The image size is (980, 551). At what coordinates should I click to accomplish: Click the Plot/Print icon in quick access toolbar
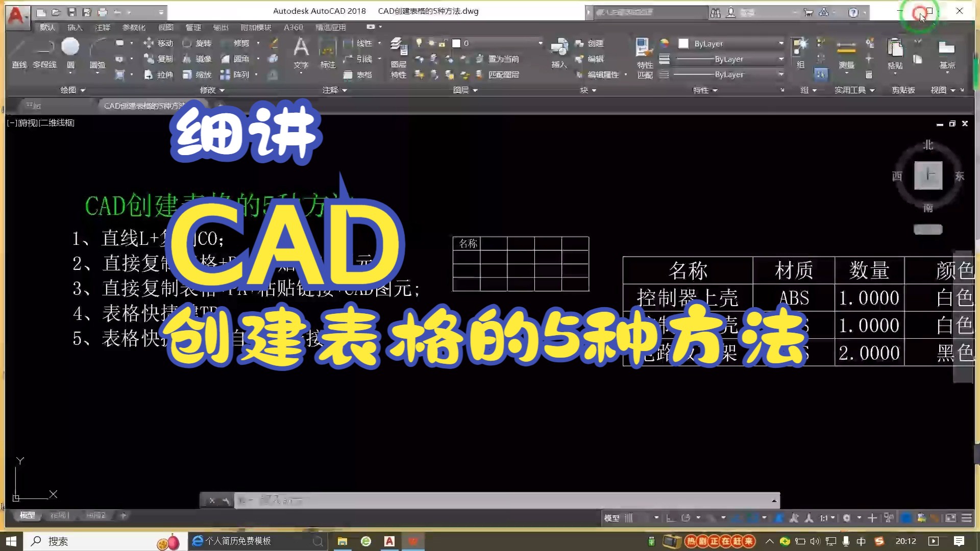103,12
